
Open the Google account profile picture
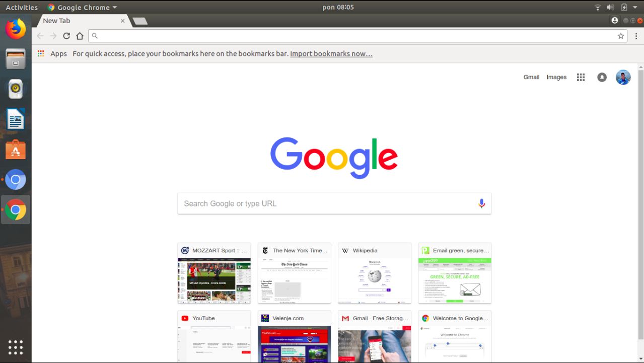623,77
